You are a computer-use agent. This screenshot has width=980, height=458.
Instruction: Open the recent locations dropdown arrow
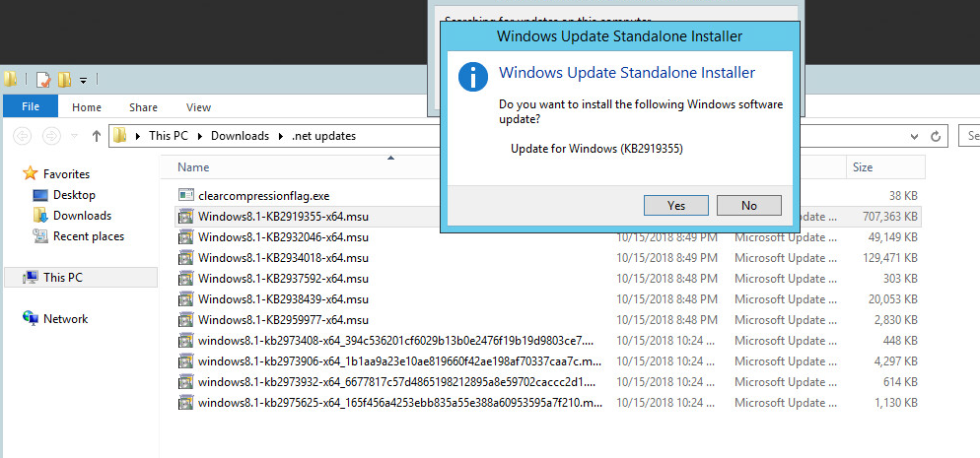pyautogui.click(x=74, y=136)
